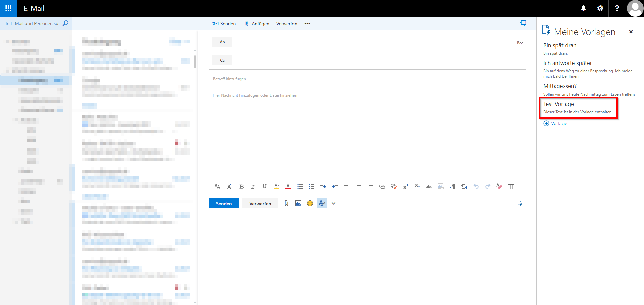Screen dimensions: 644x305
Task: Insert inline picture below message body
Action: 298,203
